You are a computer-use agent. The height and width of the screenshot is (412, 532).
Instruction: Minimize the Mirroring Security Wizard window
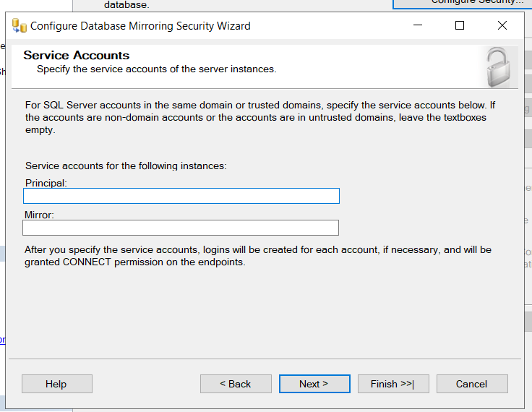pos(418,25)
